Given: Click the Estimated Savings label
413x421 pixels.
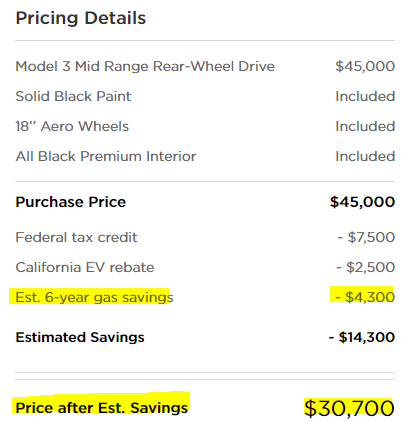Looking at the screenshot, I should point(80,337).
